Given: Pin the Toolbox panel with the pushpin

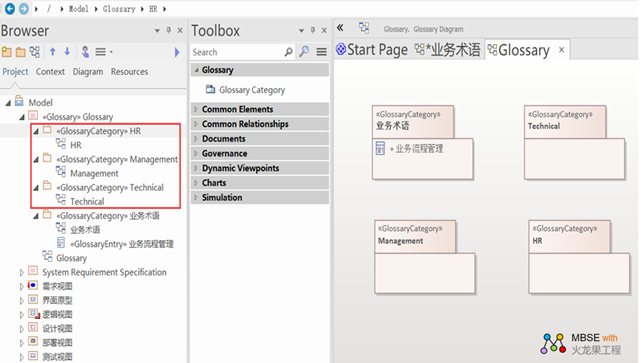Looking at the screenshot, I should pos(313,30).
